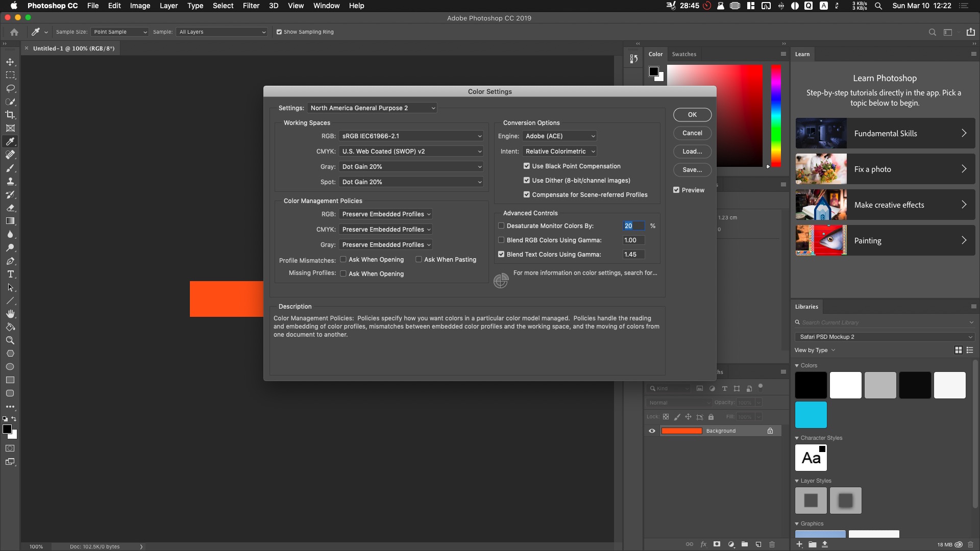The image size is (980, 551).
Task: Click the Home icon in options bar
Action: (14, 32)
